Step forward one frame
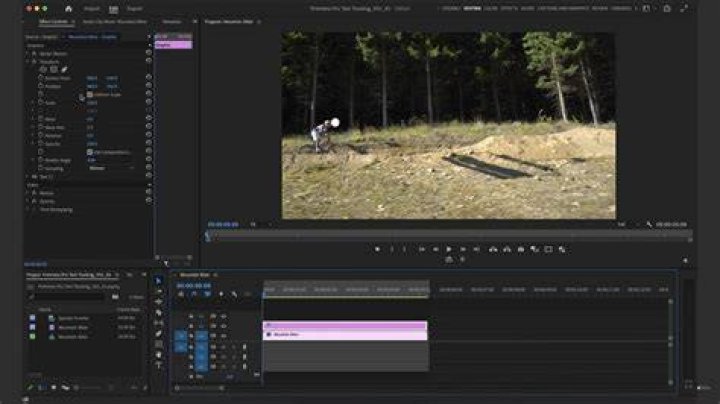The height and width of the screenshot is (404, 720). pos(463,249)
